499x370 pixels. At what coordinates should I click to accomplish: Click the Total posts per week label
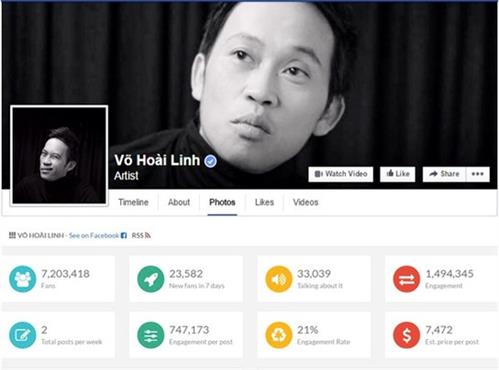pyautogui.click(x=72, y=342)
